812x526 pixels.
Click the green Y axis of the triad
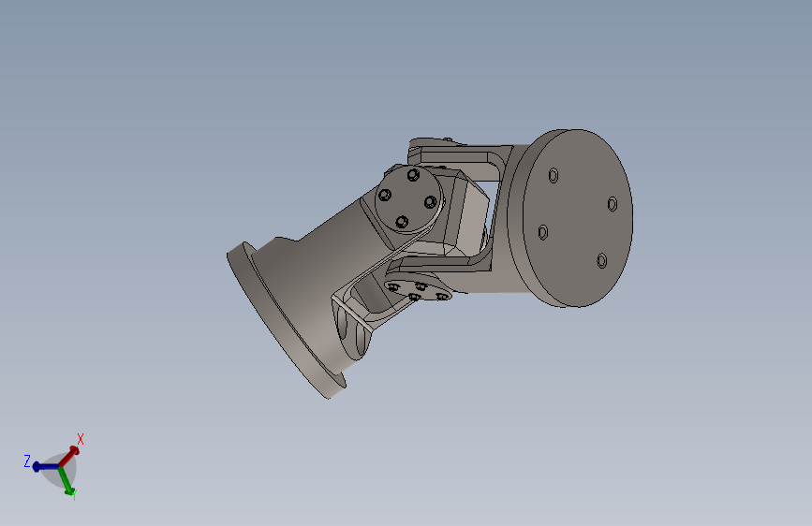pos(66,481)
